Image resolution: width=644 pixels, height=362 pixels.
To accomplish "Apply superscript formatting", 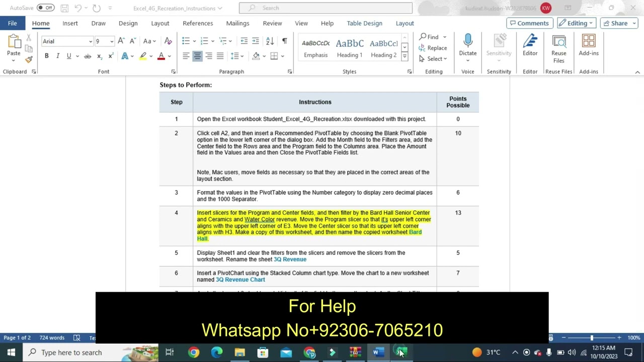I will [110, 56].
